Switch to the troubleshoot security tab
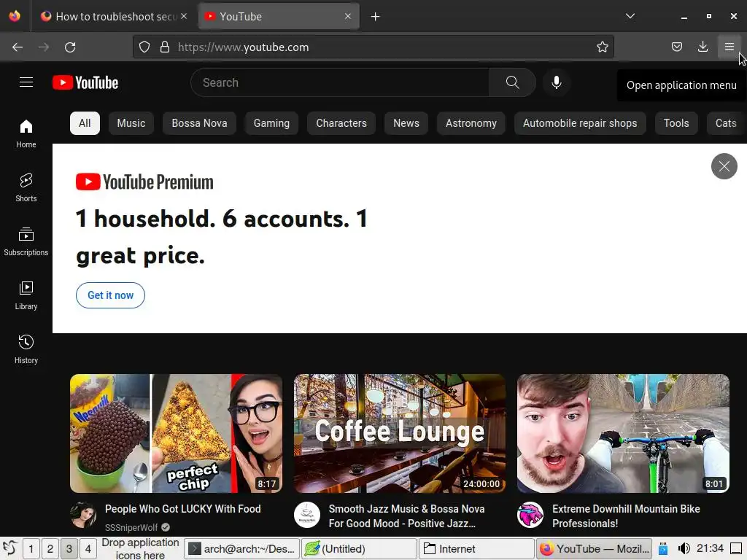The width and height of the screenshot is (747, 560). tap(115, 17)
